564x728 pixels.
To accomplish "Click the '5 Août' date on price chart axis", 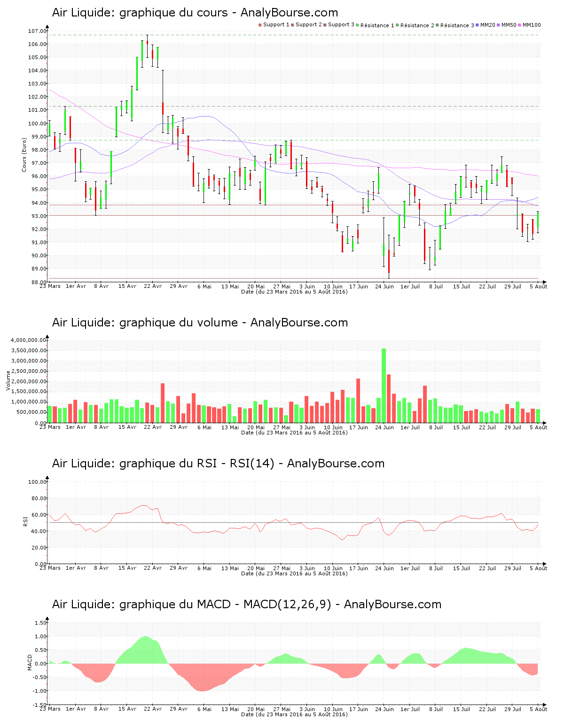I will coord(539,286).
